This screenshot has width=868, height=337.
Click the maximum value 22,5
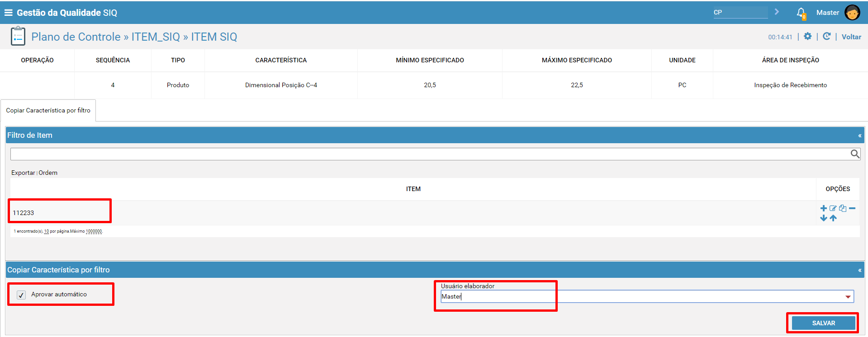[577, 85]
